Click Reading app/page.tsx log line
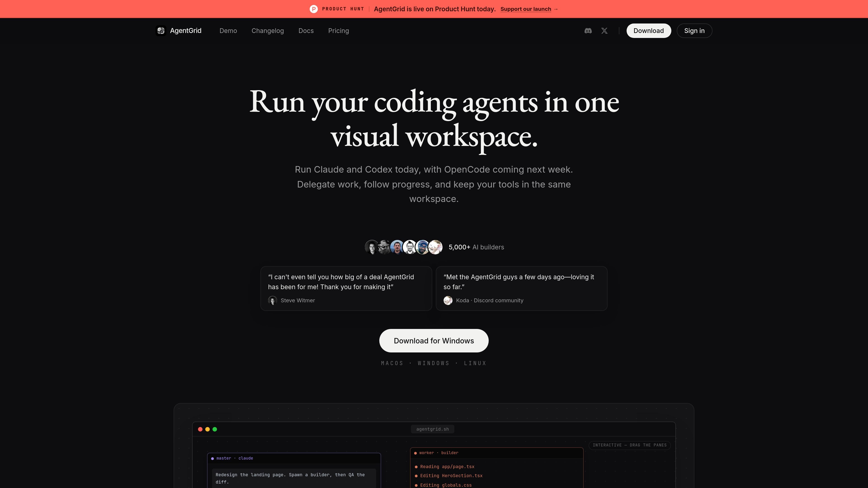868x488 pixels. [444, 467]
